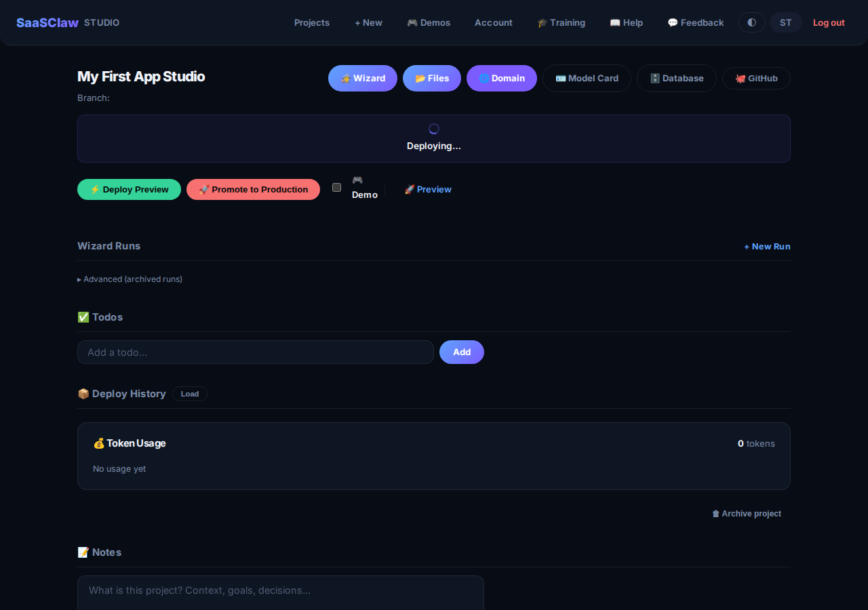The height and width of the screenshot is (610, 868).
Task: Open the Model Card tab
Action: point(587,78)
